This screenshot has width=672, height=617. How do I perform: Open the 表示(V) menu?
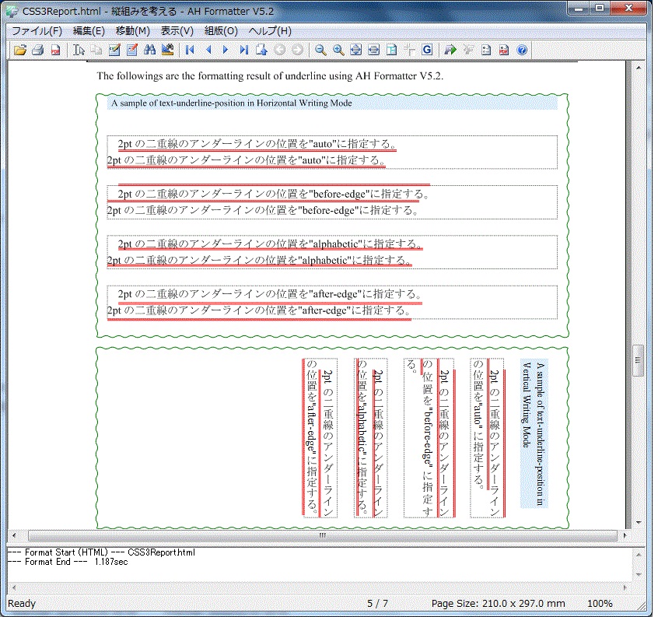click(177, 31)
